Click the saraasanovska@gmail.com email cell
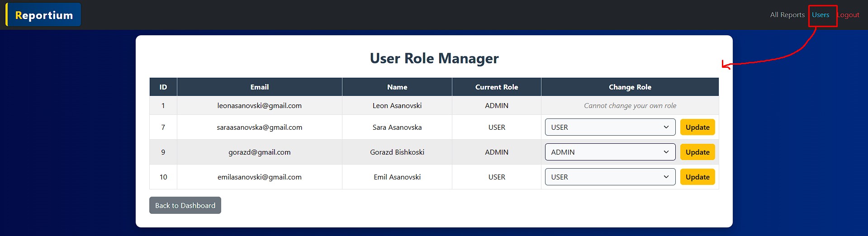Image resolution: width=868 pixels, height=236 pixels. [259, 127]
